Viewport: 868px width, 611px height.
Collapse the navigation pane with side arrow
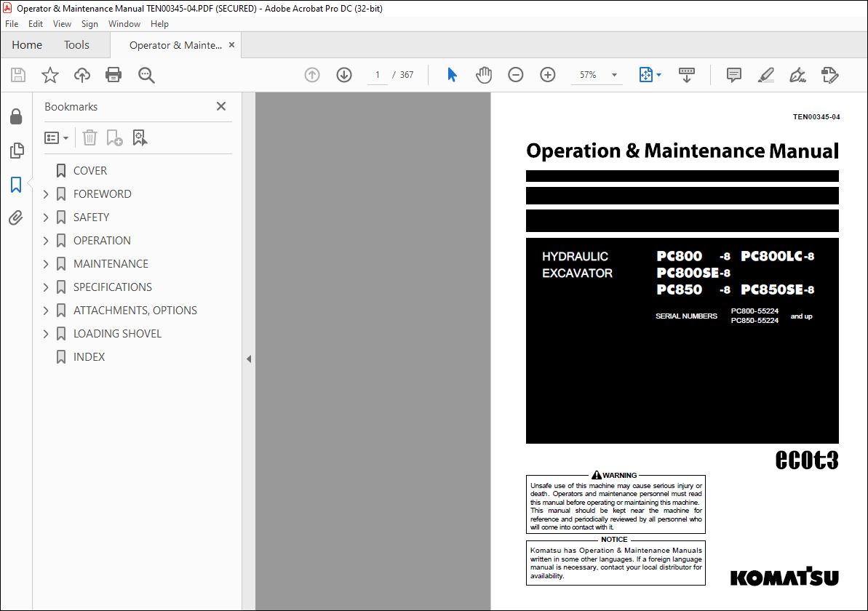coord(249,359)
